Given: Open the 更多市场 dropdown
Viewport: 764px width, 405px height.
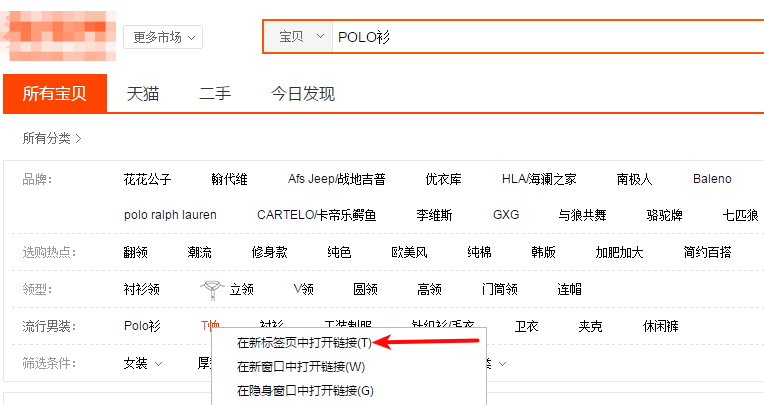Looking at the screenshot, I should pos(163,37).
